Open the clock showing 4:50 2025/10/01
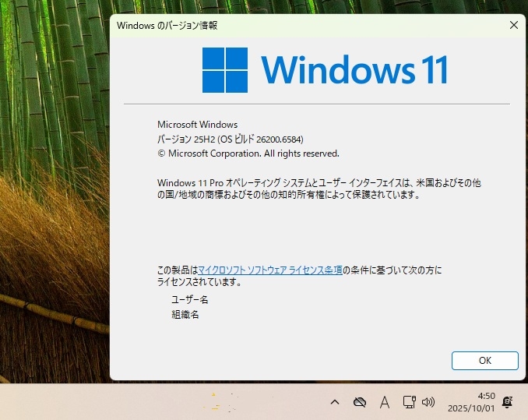The image size is (528, 420). point(471,402)
